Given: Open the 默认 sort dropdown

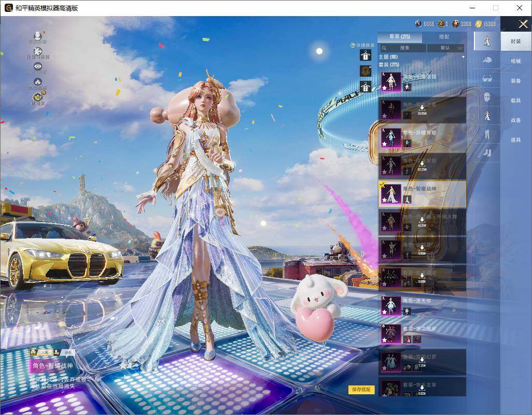Looking at the screenshot, I should coord(446,48).
